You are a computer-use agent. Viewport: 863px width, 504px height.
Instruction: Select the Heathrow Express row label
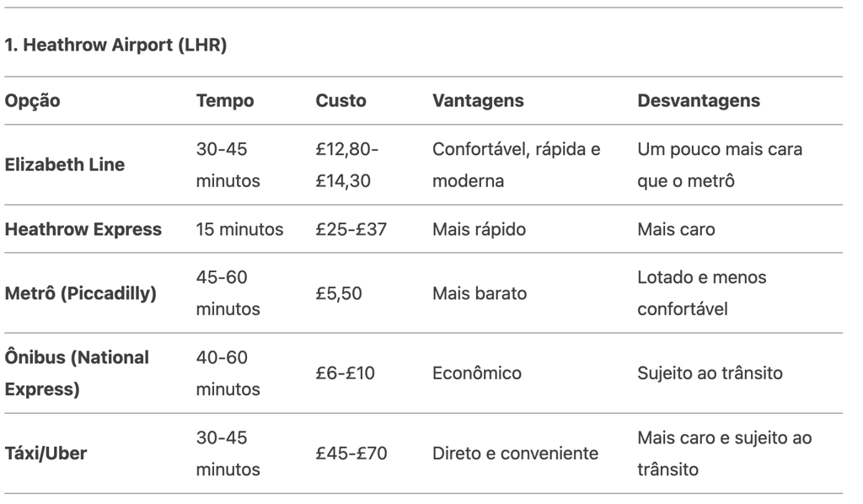[83, 229]
